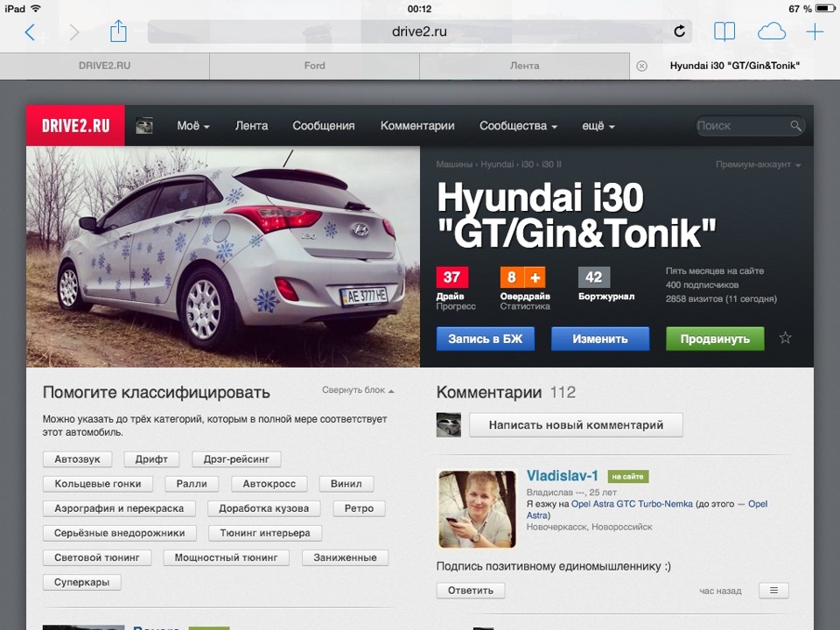Viewport: 840px width, 630px height.
Task: Click the Изменить button
Action: (600, 339)
